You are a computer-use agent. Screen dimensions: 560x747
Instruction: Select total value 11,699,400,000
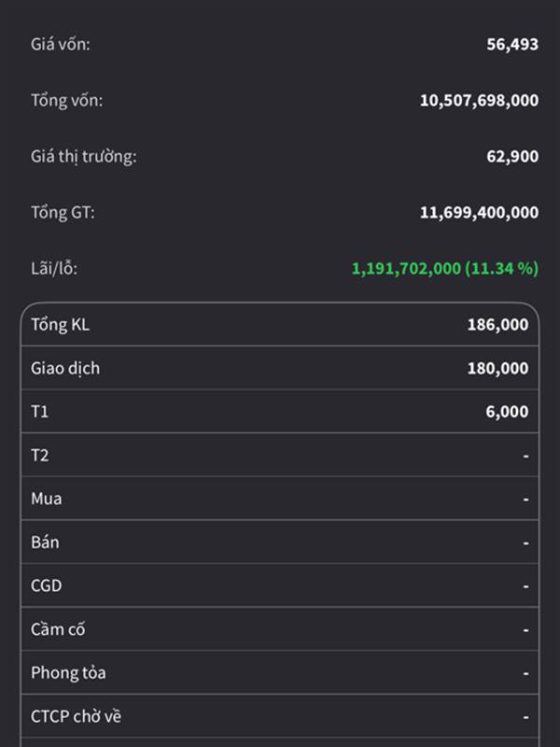click(x=479, y=212)
